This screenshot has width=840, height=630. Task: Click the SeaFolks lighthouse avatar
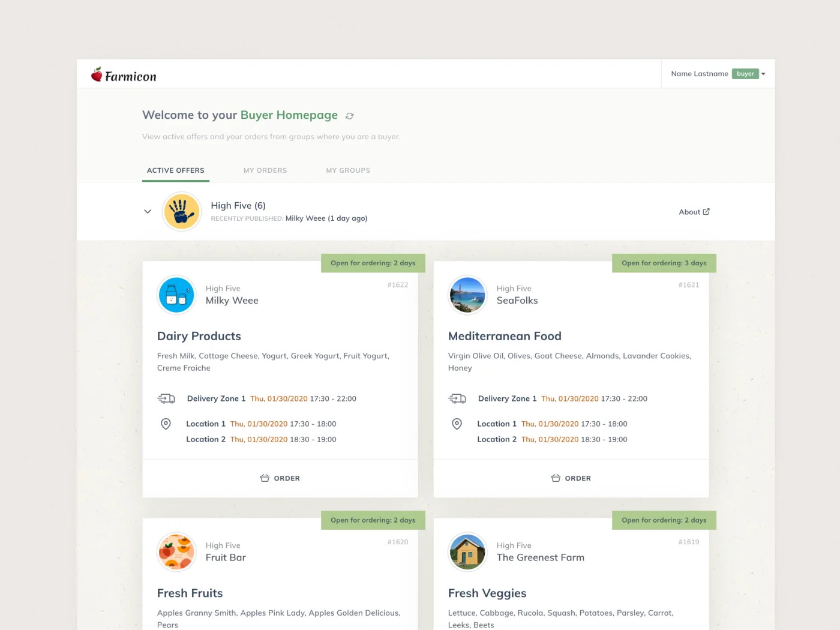(x=467, y=295)
